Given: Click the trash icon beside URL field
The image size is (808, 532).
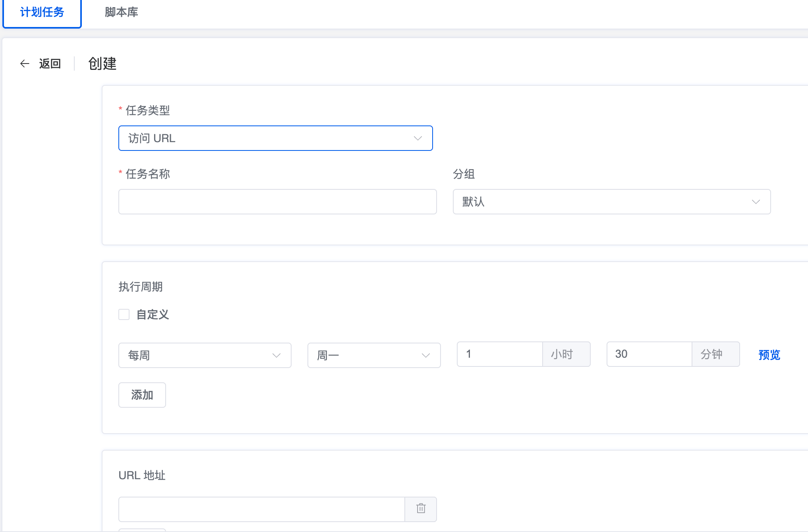Looking at the screenshot, I should pos(421,508).
